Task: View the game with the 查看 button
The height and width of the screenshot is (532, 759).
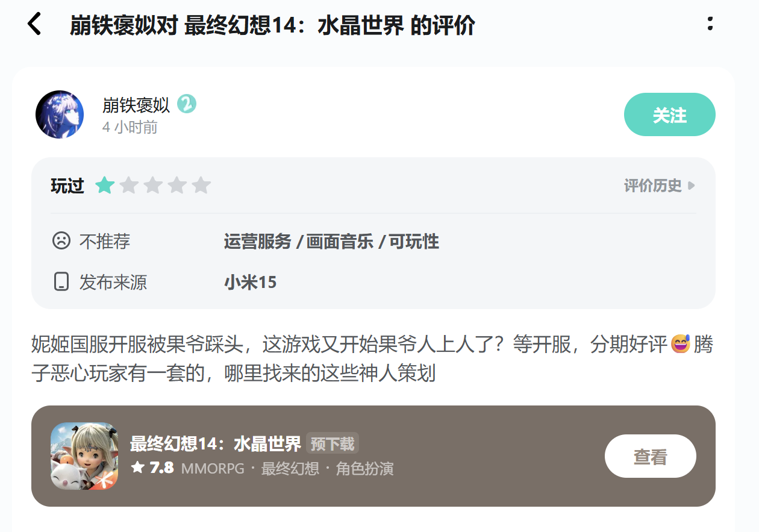Action: pos(651,456)
